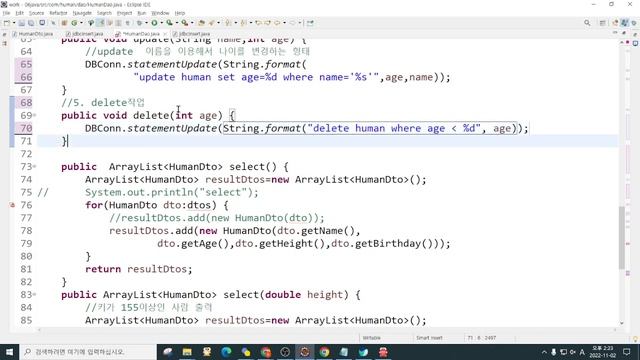
Task: Click the error marker on line 76
Action: click(x=12, y=205)
